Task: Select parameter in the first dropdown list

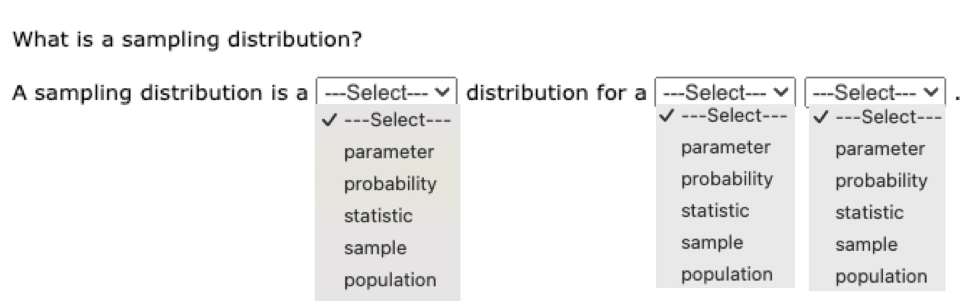Action: click(x=389, y=152)
